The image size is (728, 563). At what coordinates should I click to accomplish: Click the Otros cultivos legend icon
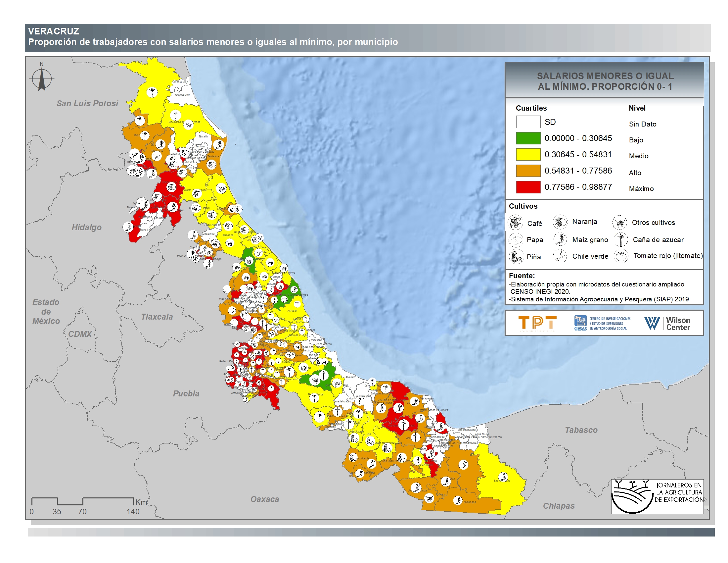[619, 223]
